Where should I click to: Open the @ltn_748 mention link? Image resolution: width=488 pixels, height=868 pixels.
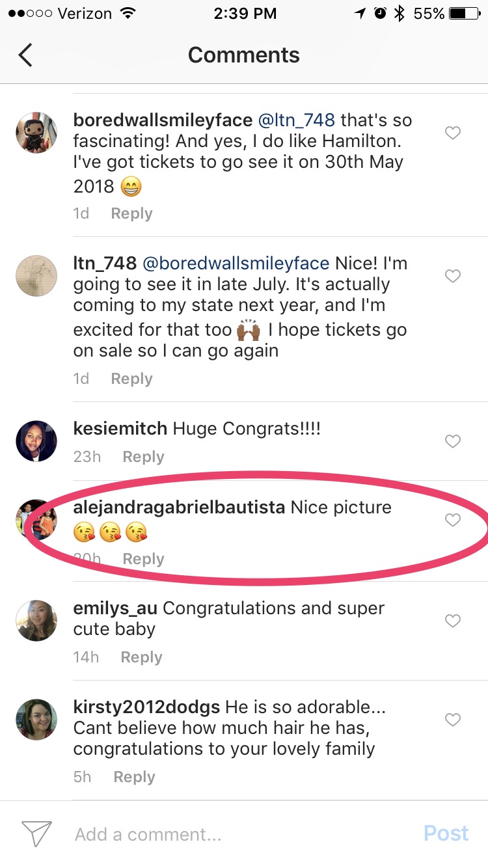[x=297, y=120]
